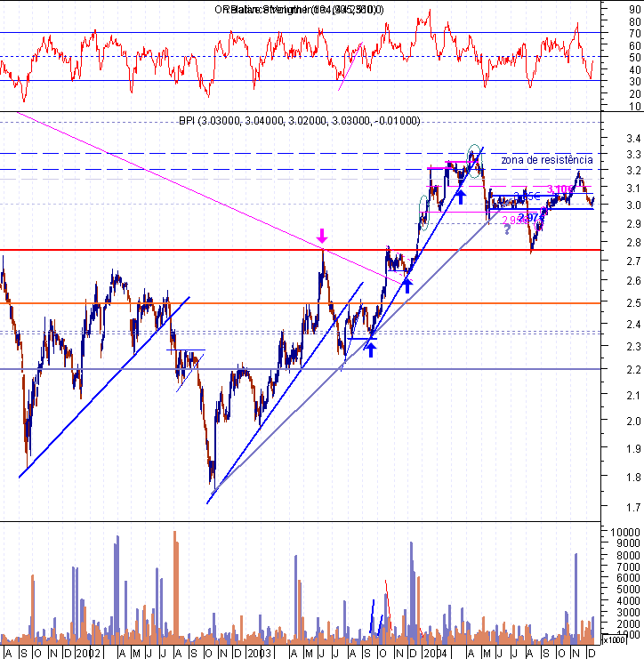Click the 40 level on the RSI axis
This screenshot has height=659, width=644.
click(635, 69)
